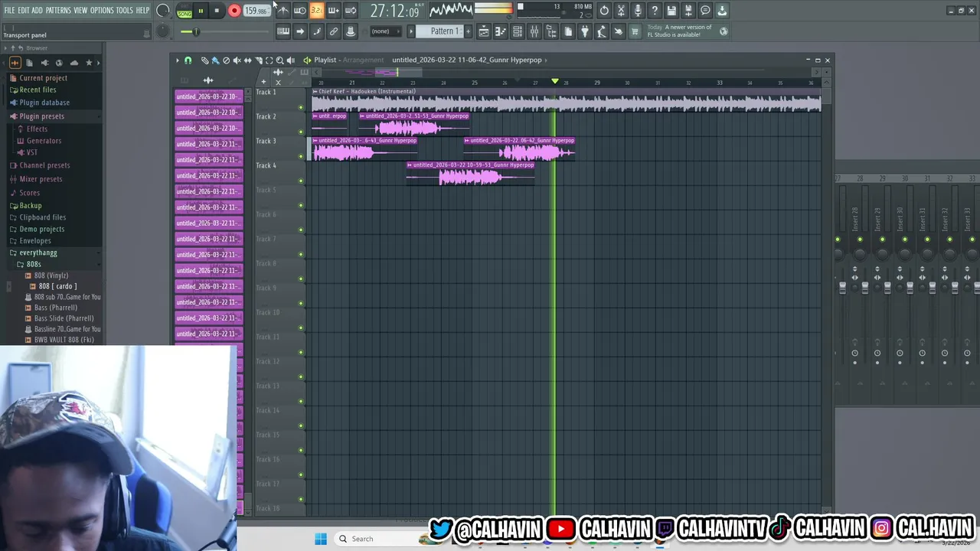Expand the Channel presets folder
980x551 pixels.
click(44, 165)
